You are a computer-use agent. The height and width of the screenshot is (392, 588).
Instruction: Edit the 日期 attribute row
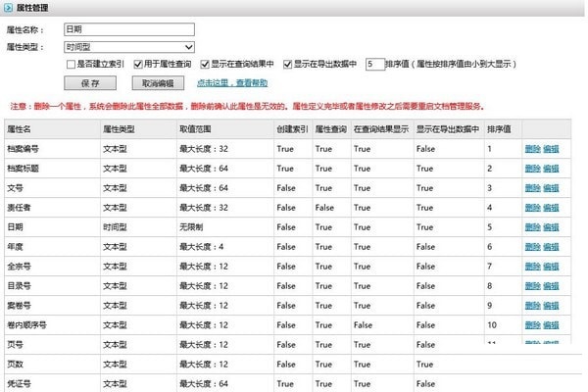pyautogui.click(x=551, y=227)
